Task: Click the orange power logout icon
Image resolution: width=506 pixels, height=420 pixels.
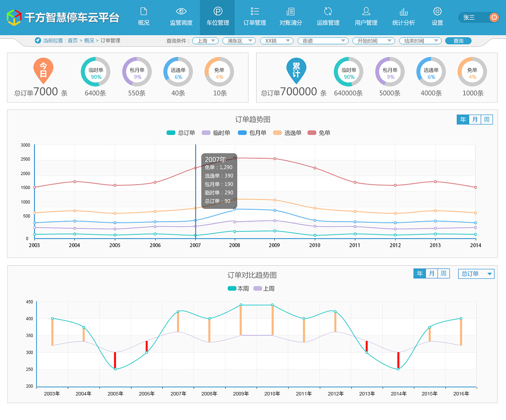Action: (x=494, y=17)
